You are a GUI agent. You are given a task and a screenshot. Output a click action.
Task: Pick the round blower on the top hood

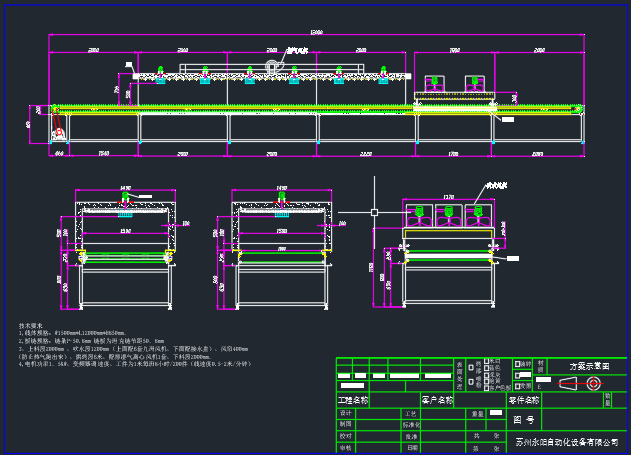click(x=271, y=66)
